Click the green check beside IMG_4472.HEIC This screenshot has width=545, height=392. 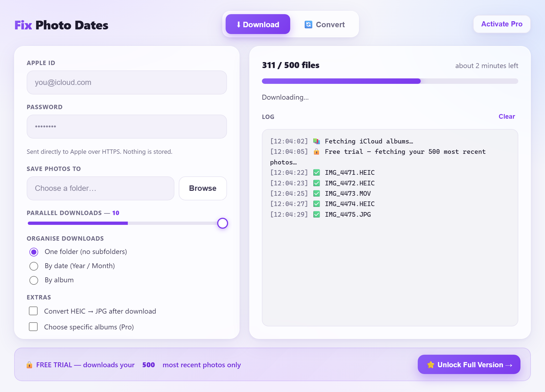pyautogui.click(x=316, y=183)
